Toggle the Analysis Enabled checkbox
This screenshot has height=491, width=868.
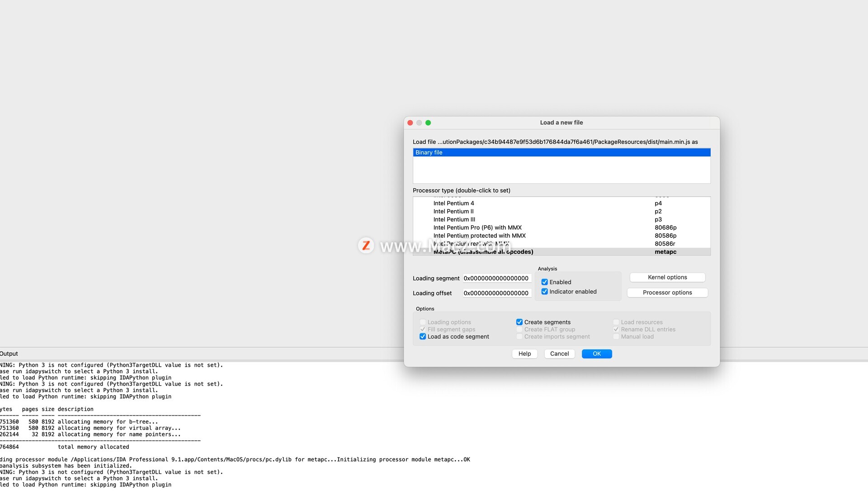coord(544,282)
